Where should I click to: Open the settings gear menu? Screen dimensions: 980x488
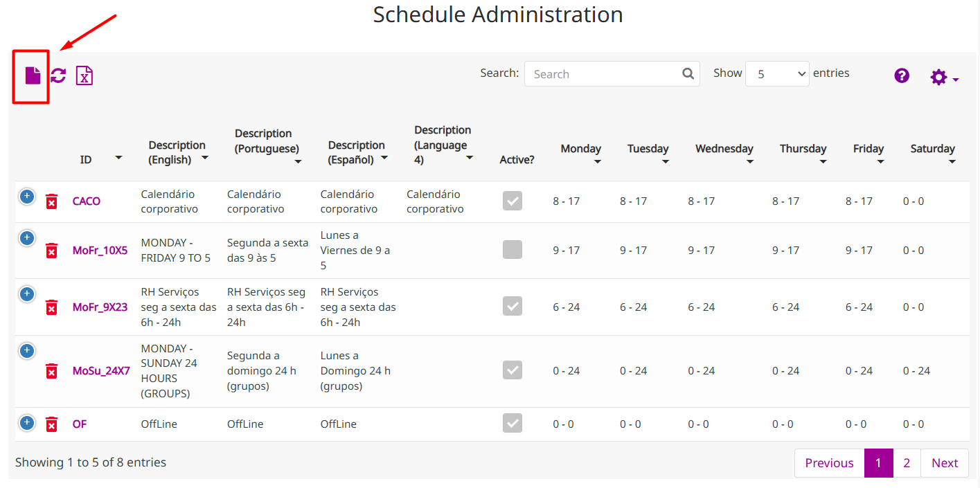pyautogui.click(x=944, y=77)
